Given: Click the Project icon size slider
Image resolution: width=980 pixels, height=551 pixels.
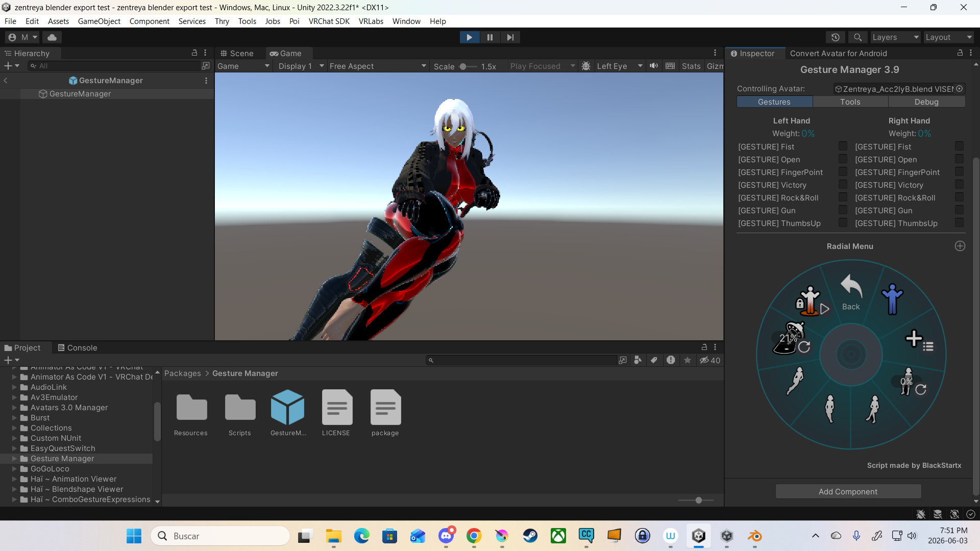Looking at the screenshot, I should coord(696,500).
